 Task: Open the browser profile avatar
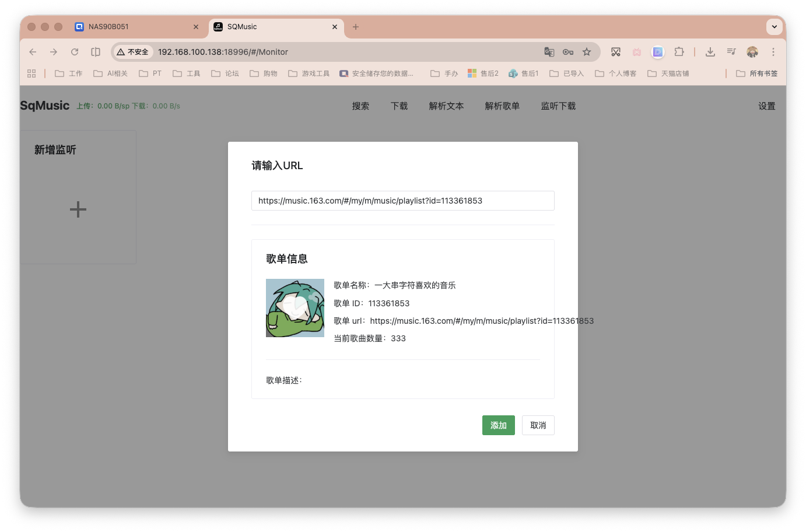[752, 52]
